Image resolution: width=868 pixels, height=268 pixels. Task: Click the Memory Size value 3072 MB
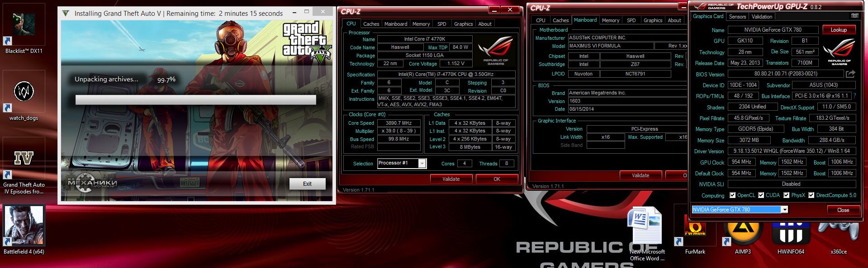[x=749, y=140]
